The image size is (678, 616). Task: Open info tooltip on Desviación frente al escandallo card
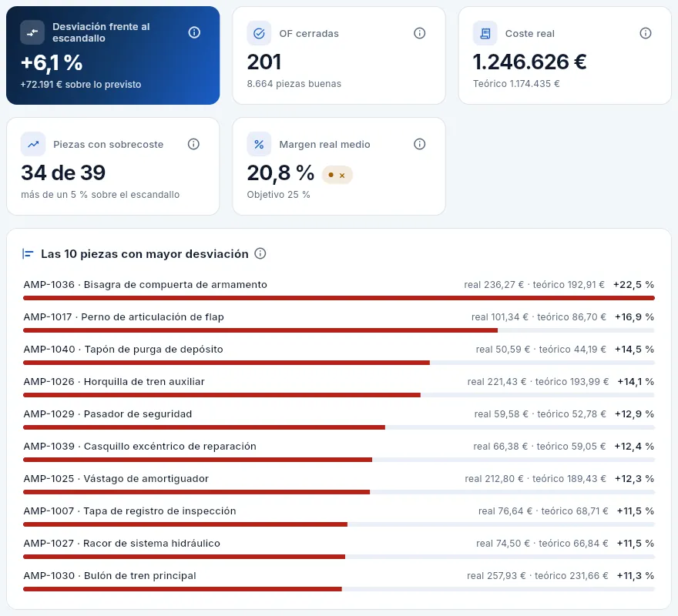tap(194, 32)
